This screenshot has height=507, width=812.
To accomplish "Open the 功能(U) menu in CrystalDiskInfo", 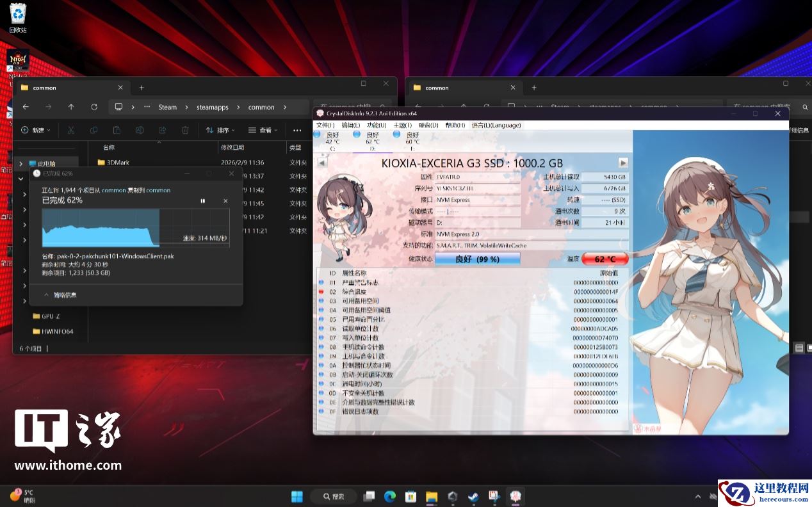I will coord(376,125).
